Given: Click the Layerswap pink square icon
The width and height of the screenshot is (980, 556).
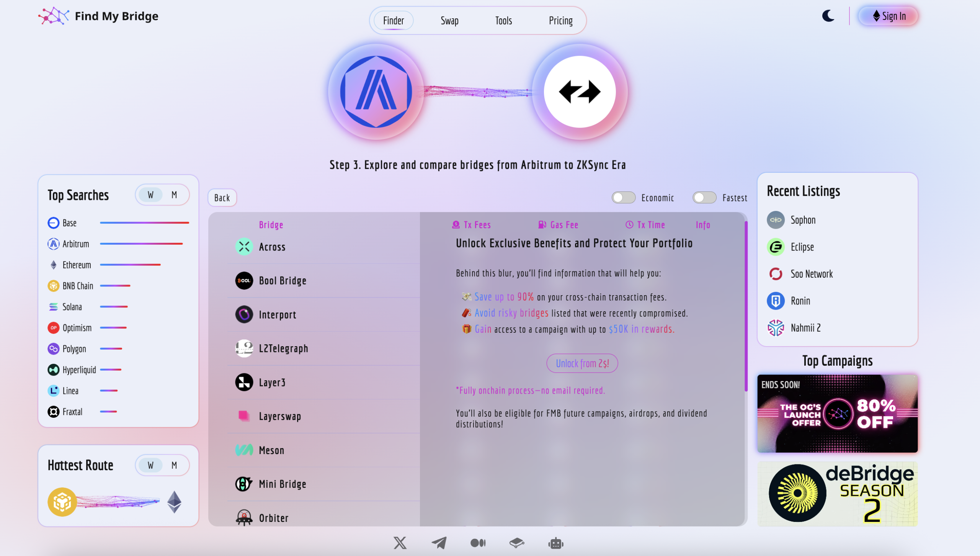Looking at the screenshot, I should 244,416.
